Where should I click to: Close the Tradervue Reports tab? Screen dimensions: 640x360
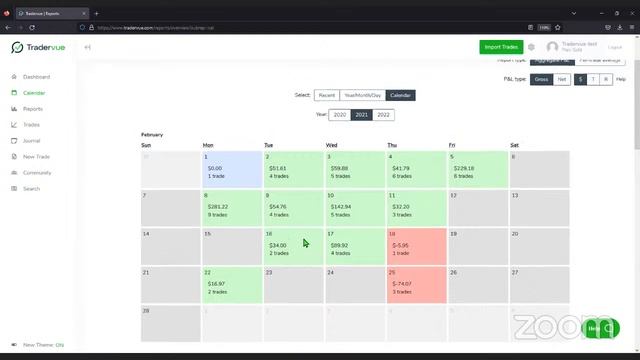[x=84, y=13]
